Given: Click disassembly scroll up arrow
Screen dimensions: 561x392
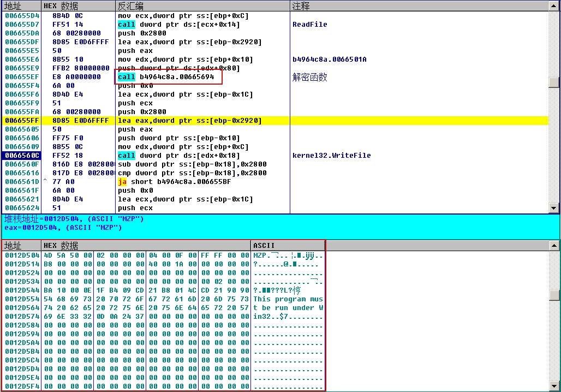Looking at the screenshot, I should click(554, 6).
